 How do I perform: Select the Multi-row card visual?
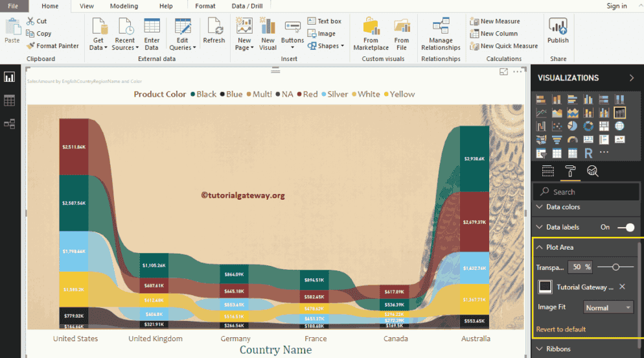click(604, 139)
